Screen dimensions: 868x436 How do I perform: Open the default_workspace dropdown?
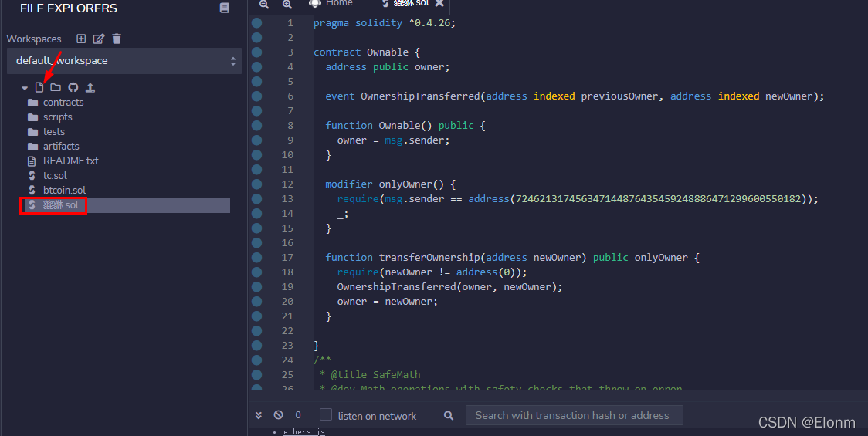[x=124, y=61]
